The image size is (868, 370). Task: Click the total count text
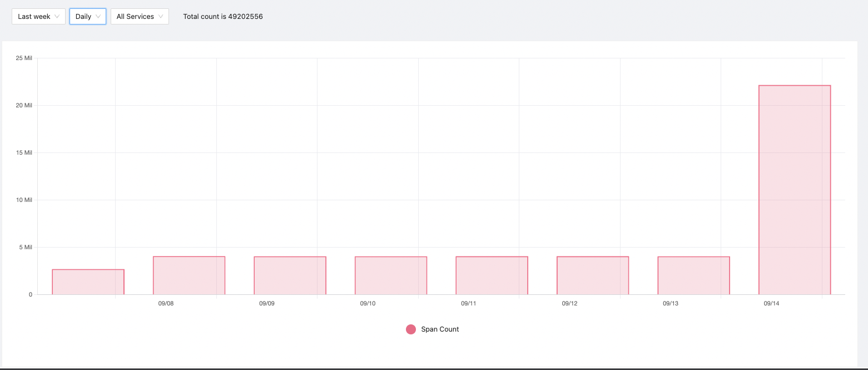pos(222,16)
